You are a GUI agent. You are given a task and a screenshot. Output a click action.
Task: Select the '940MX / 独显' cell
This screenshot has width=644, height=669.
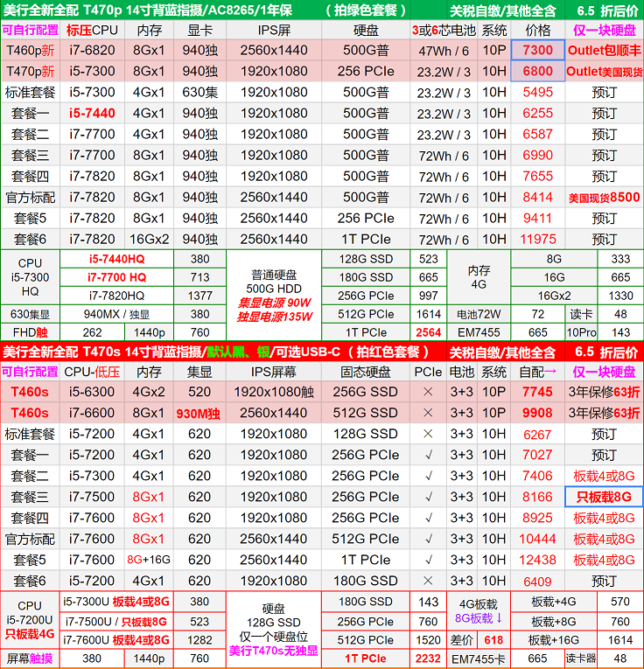pyautogui.click(x=117, y=315)
